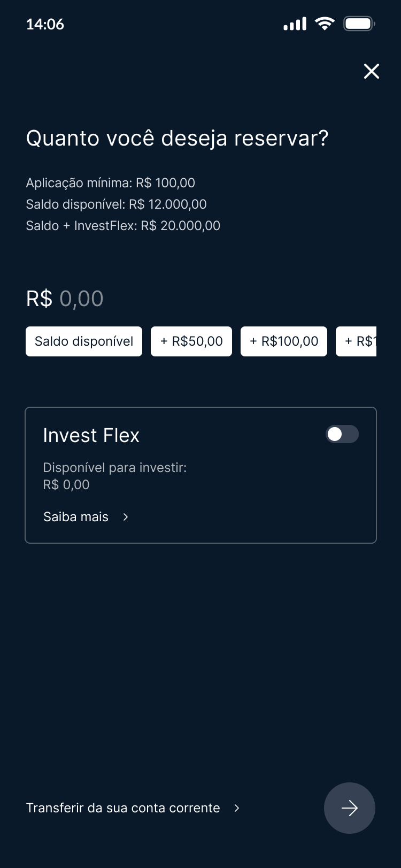Choose the Saldo disponível quick-amount chip
Viewport: 401px width, 868px height.
pos(84,341)
